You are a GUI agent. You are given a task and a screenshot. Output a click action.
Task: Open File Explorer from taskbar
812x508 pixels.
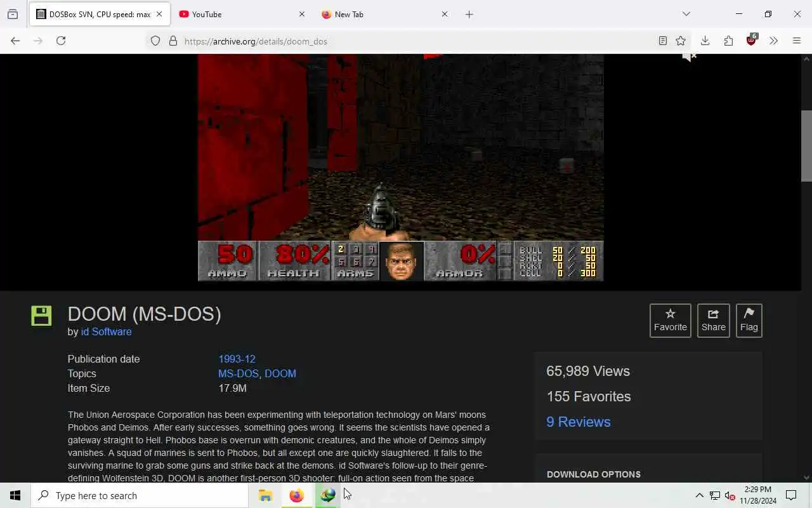click(265, 495)
